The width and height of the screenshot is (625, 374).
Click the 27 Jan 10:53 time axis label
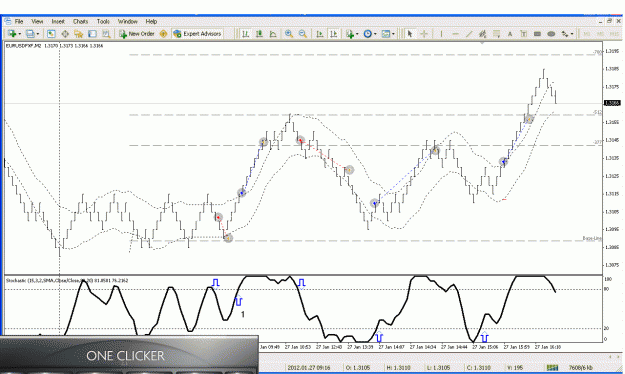click(297, 347)
